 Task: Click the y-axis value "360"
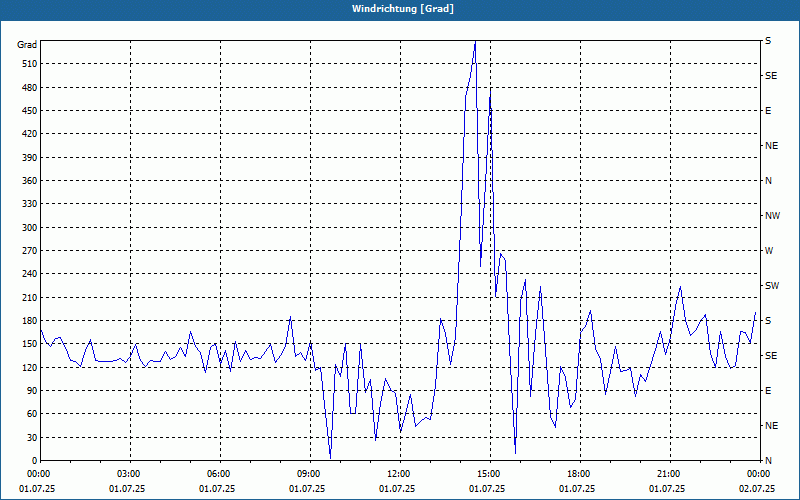30,181
